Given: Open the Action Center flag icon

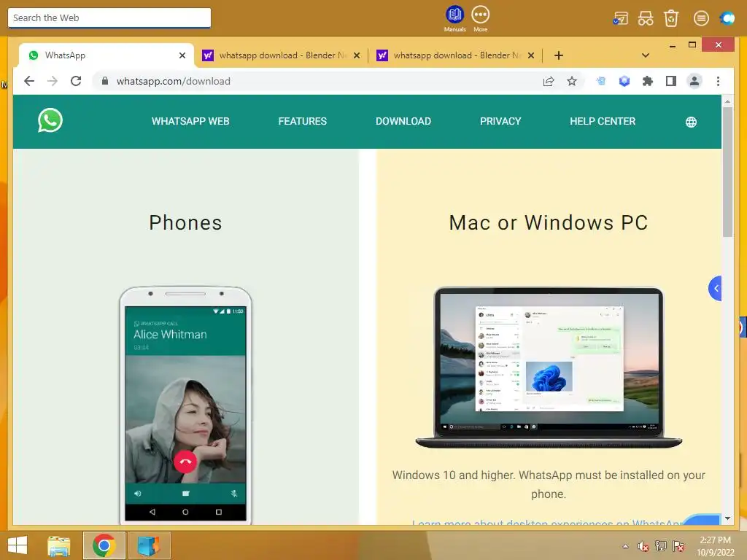Looking at the screenshot, I should [x=678, y=546].
